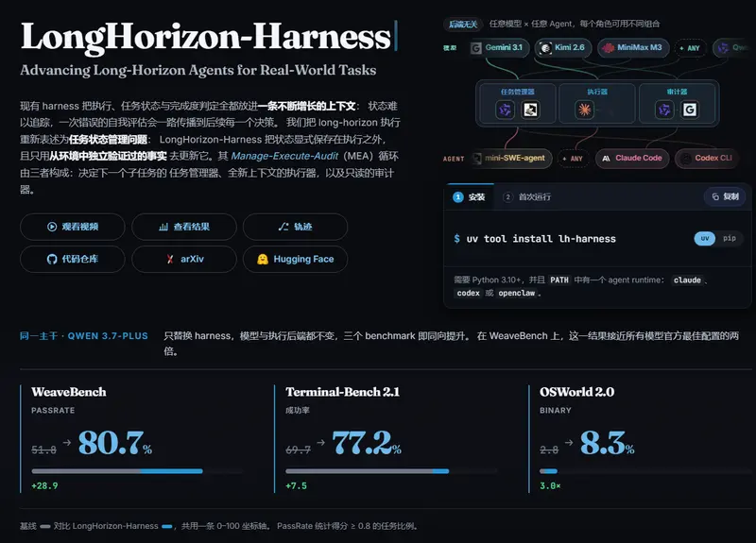
Task: Click the subtitle Advancing Long-Horizon Agents for Real-World Tasks
Action: 198,70
